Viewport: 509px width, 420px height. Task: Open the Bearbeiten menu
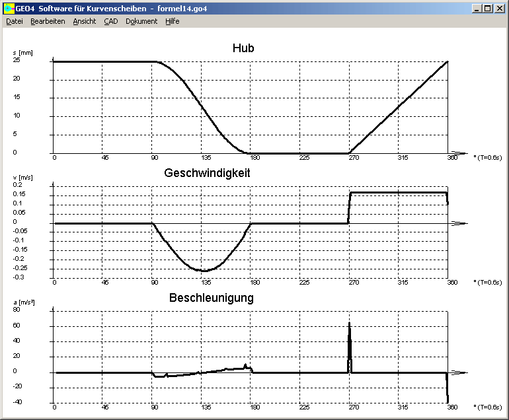pos(48,21)
